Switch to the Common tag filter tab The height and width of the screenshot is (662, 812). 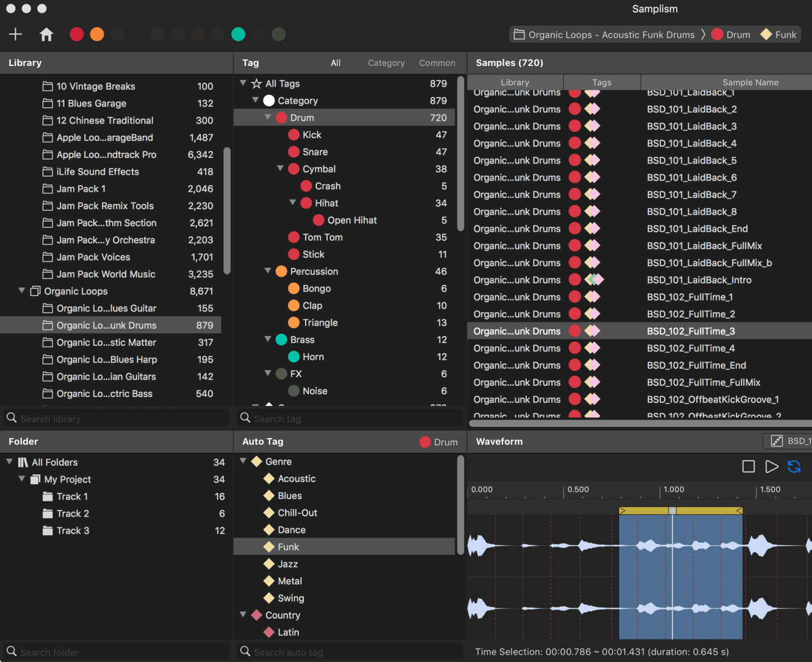(437, 63)
